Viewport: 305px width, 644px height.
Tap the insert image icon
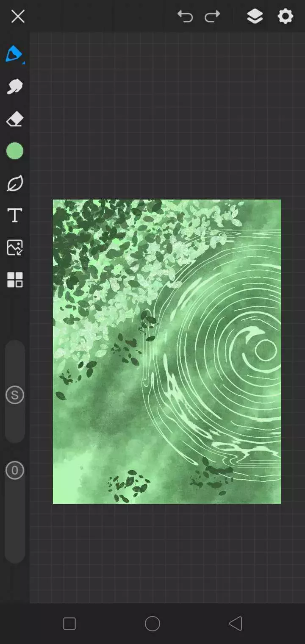click(x=15, y=247)
